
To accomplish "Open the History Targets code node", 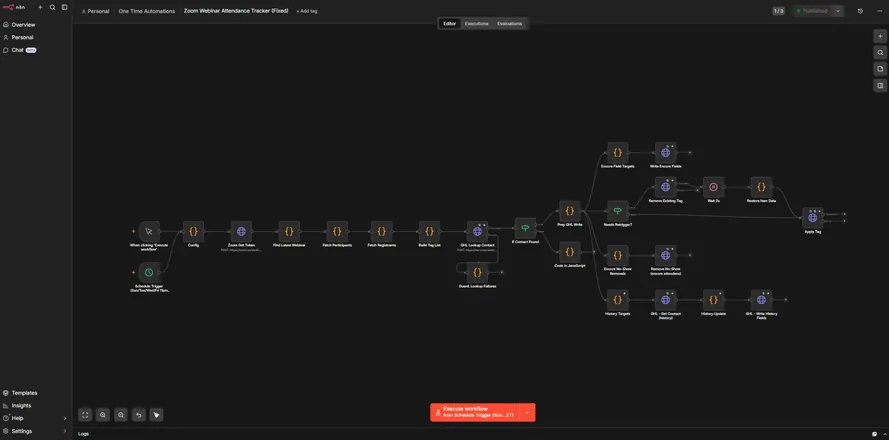I will coord(617,300).
